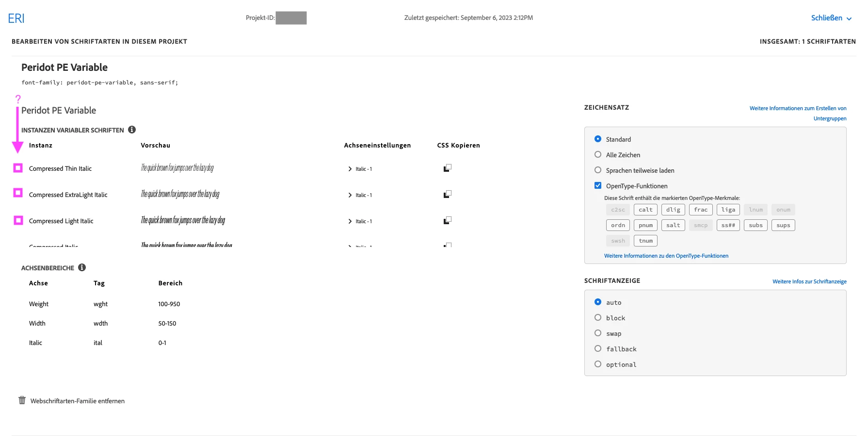Select fallback font display
Image resolution: width=868 pixels, height=444 pixels.
(x=598, y=348)
